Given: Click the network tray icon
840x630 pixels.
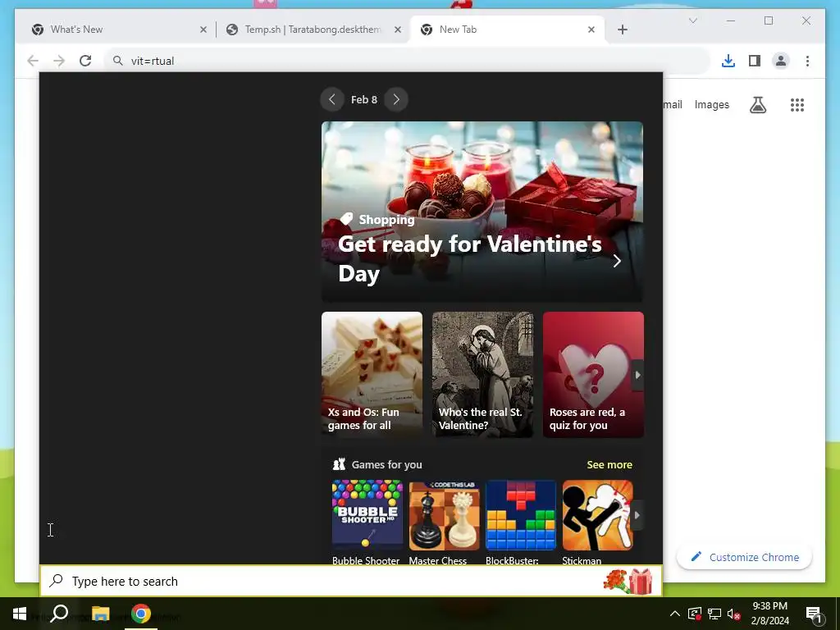Looking at the screenshot, I should click(x=714, y=614).
